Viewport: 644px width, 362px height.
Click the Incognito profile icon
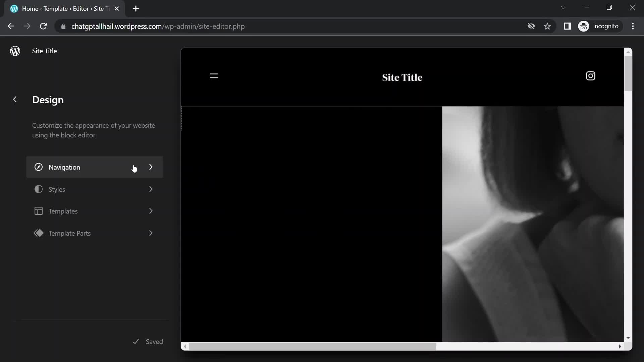584,26
